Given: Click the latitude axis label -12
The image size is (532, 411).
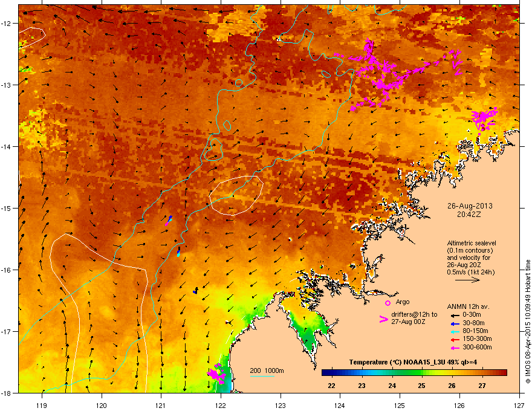Looking at the screenshot, I should (x=6, y=24).
